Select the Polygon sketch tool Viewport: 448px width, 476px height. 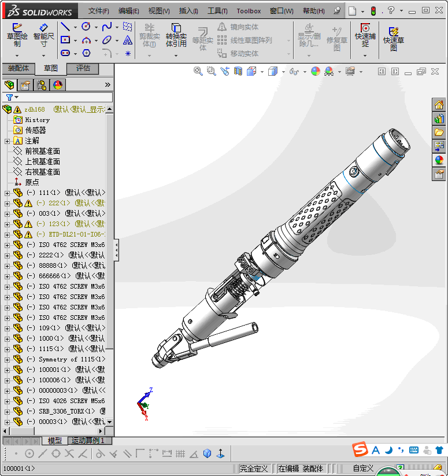click(x=87, y=53)
